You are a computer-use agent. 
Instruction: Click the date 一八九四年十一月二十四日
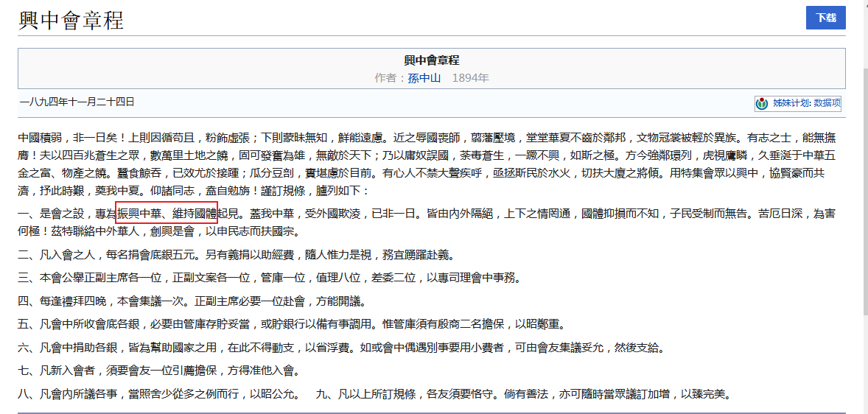[x=77, y=102]
